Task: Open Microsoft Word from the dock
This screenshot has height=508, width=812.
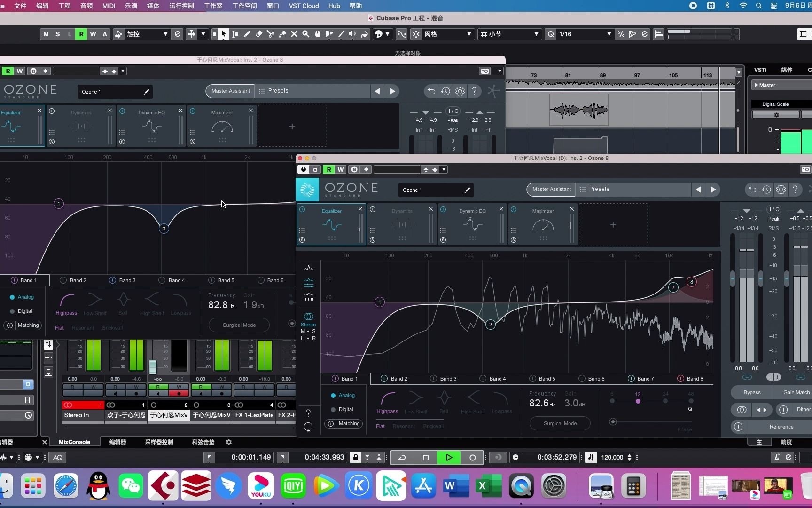Action: point(456,485)
